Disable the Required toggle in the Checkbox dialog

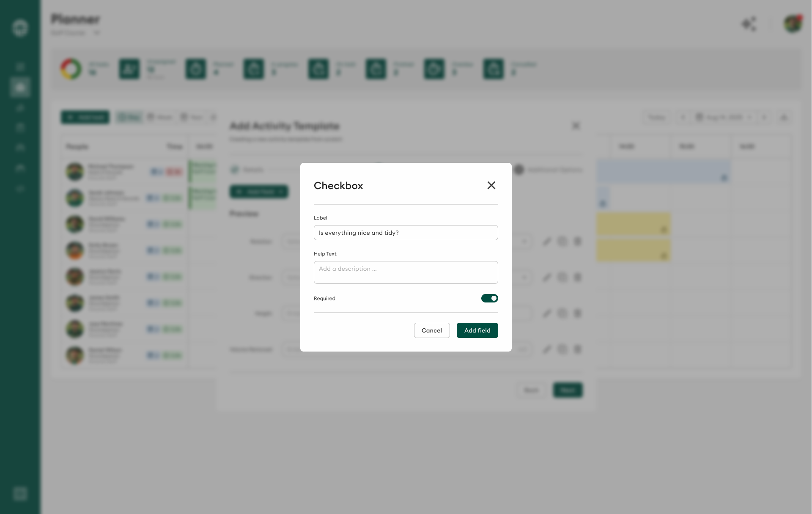[x=489, y=298]
